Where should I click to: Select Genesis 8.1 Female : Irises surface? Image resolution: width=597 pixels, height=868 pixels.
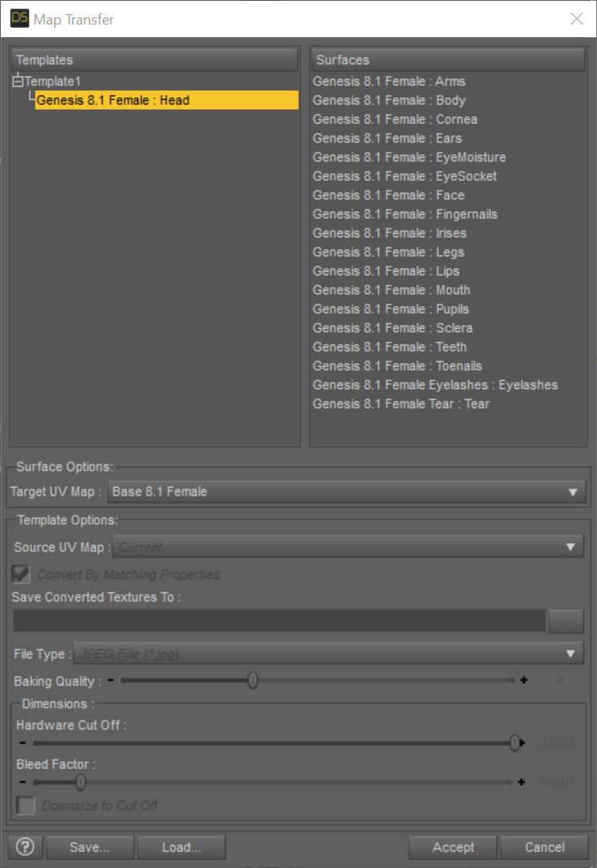click(x=389, y=233)
